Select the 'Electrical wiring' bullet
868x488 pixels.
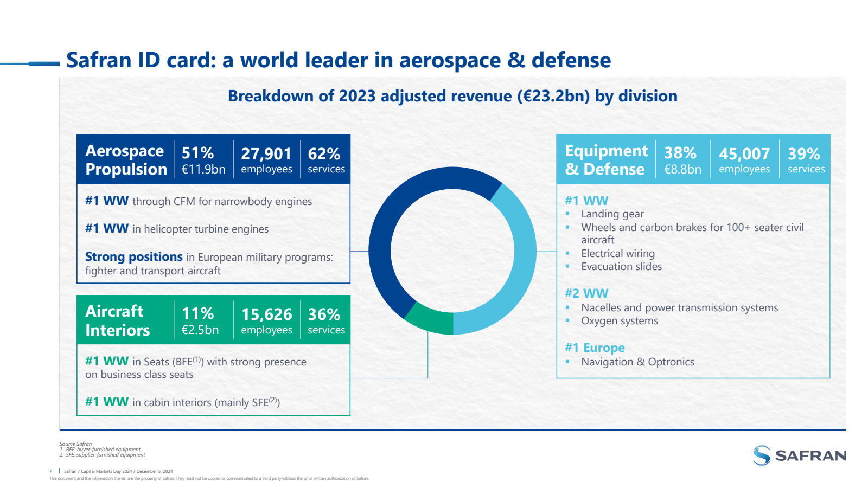618,253
